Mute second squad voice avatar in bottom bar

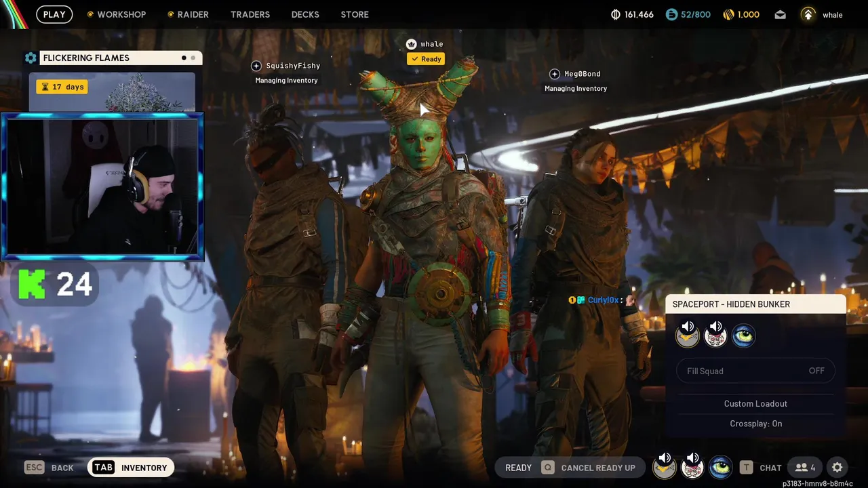692,466
